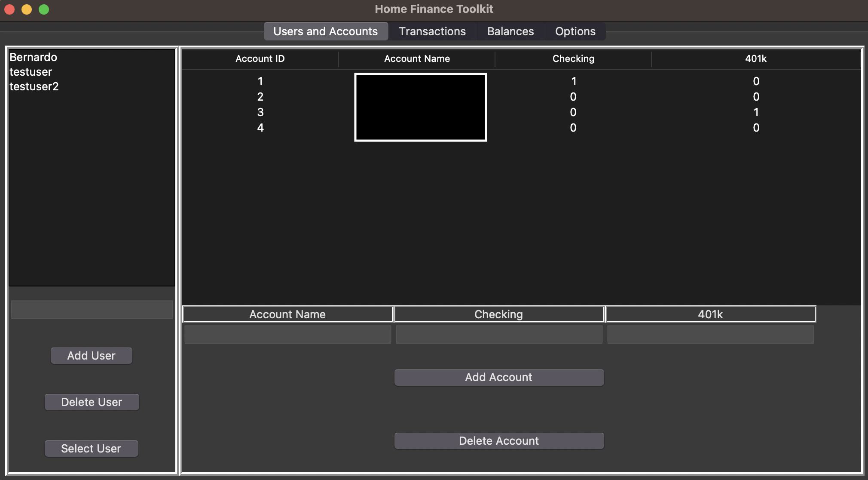Focus the Account Name input field
The width and height of the screenshot is (868, 480).
coord(287,334)
